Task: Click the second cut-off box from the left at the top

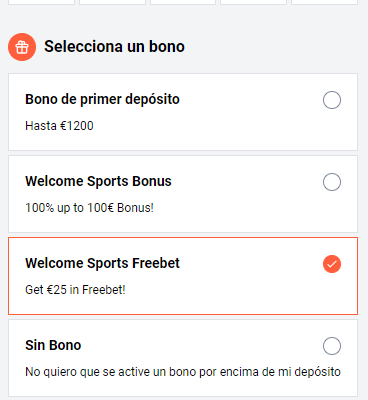Action: point(112,2)
